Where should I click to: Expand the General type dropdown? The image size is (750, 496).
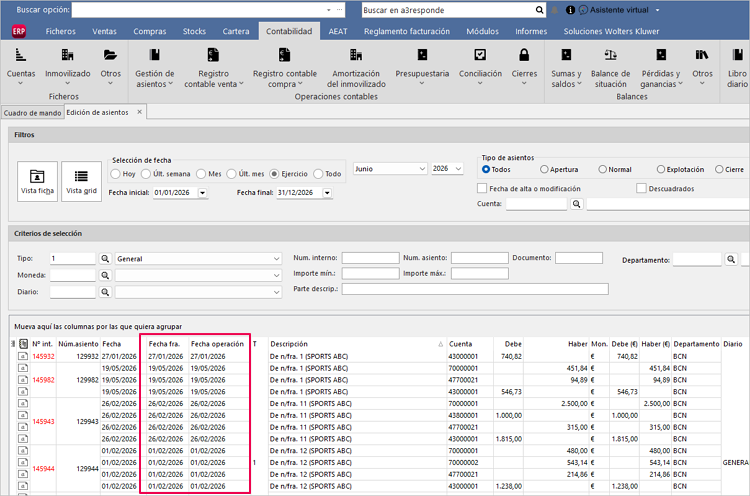(x=276, y=259)
